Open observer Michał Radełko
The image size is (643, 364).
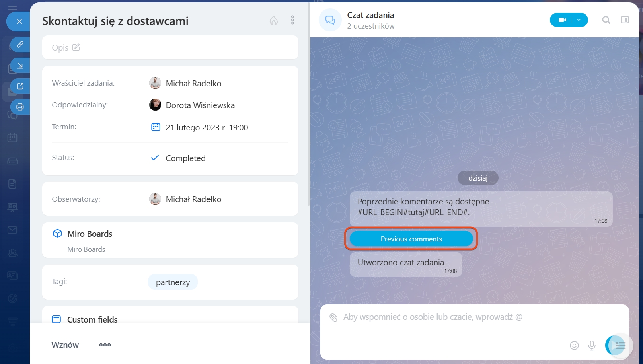193,199
